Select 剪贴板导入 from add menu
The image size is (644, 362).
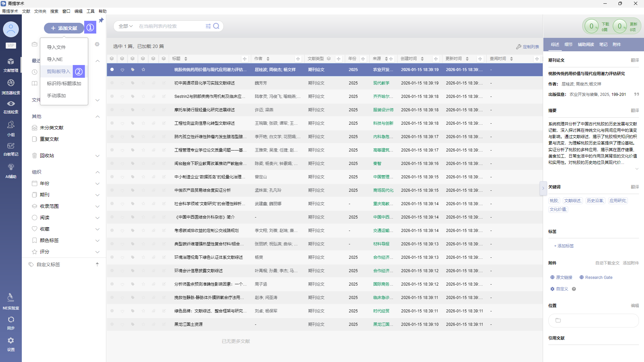click(59, 71)
